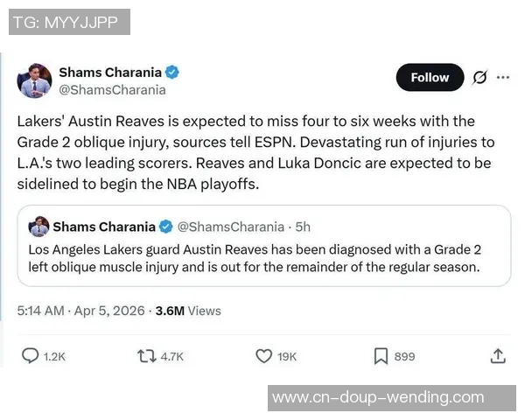Repost this tweet using retweet icon
The image size is (525, 420).
point(147,356)
